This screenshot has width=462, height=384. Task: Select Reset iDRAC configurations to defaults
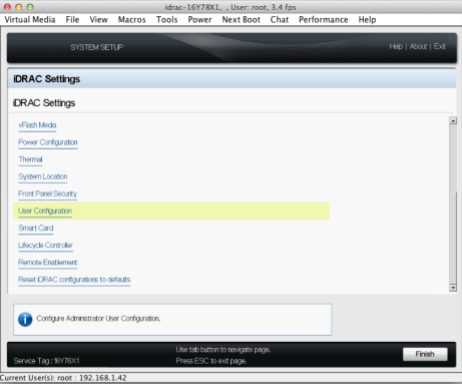point(74,280)
